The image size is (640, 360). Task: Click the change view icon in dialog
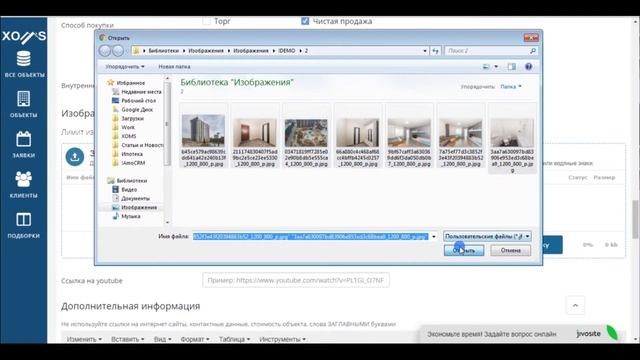[486, 67]
